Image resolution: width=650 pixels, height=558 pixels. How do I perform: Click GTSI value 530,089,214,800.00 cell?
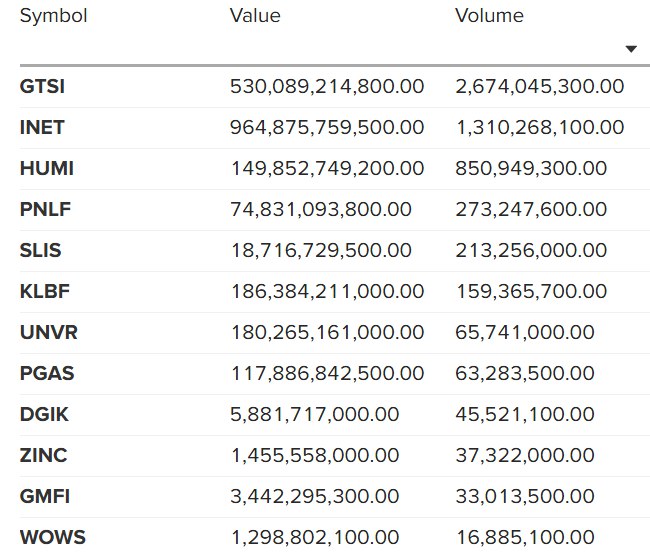(x=327, y=87)
